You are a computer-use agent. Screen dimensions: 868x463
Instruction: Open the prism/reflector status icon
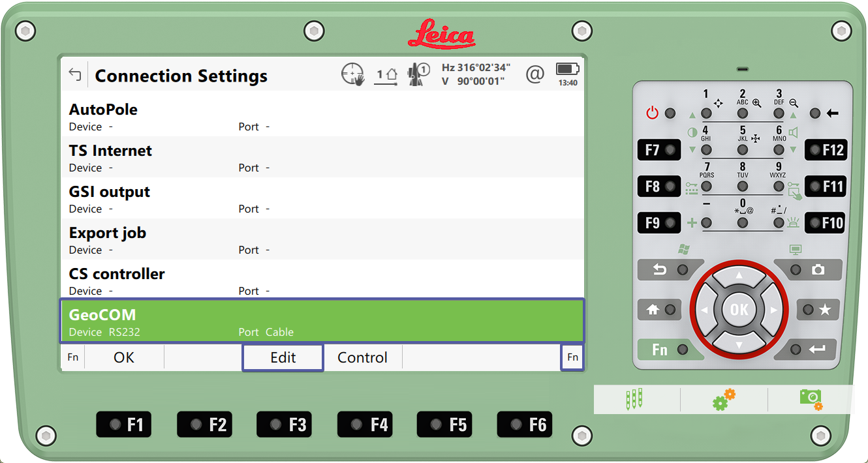pos(418,74)
